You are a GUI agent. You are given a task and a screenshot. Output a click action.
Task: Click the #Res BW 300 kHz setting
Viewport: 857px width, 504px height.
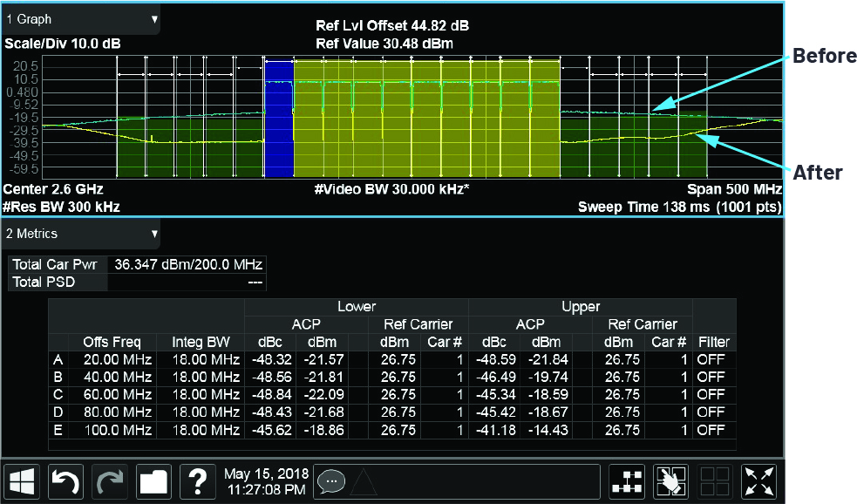[x=62, y=207]
